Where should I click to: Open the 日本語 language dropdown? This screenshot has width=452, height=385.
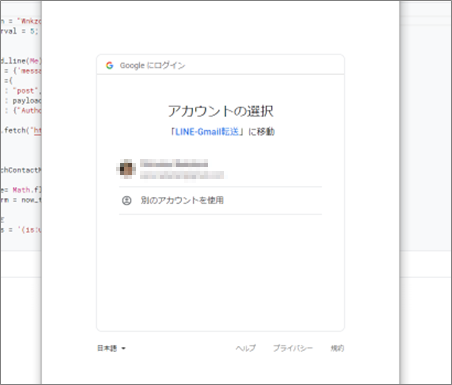[111, 348]
